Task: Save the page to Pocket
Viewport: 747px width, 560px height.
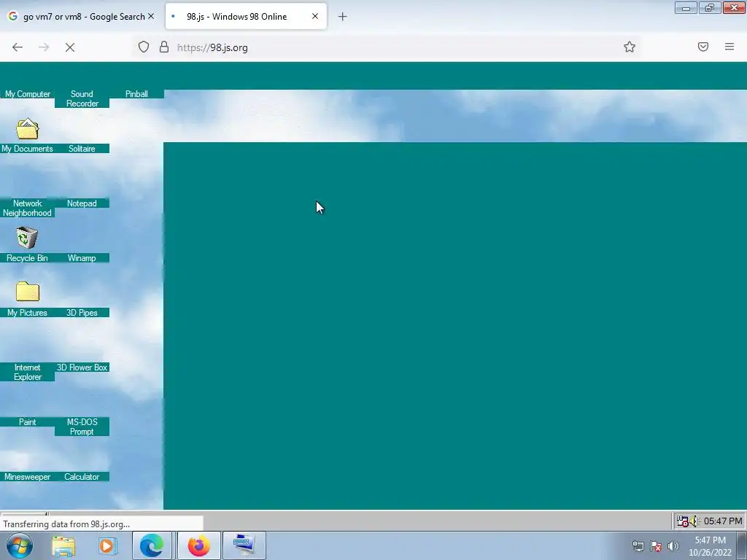Action: [x=703, y=47]
